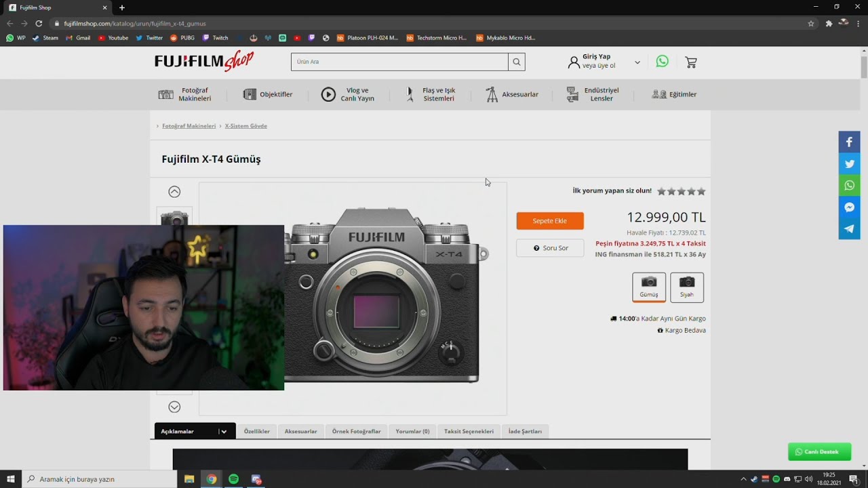This screenshot has height=488, width=868.
Task: Open File Explorer from taskbar
Action: click(189, 479)
